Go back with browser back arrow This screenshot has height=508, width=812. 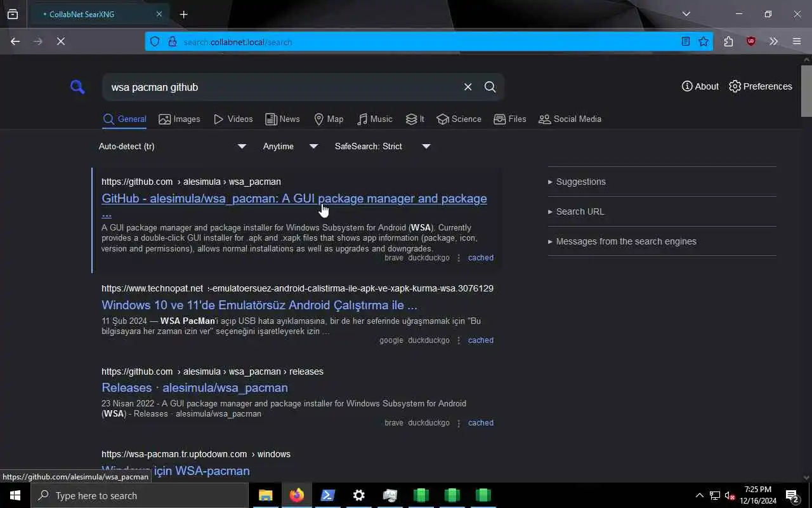click(15, 41)
